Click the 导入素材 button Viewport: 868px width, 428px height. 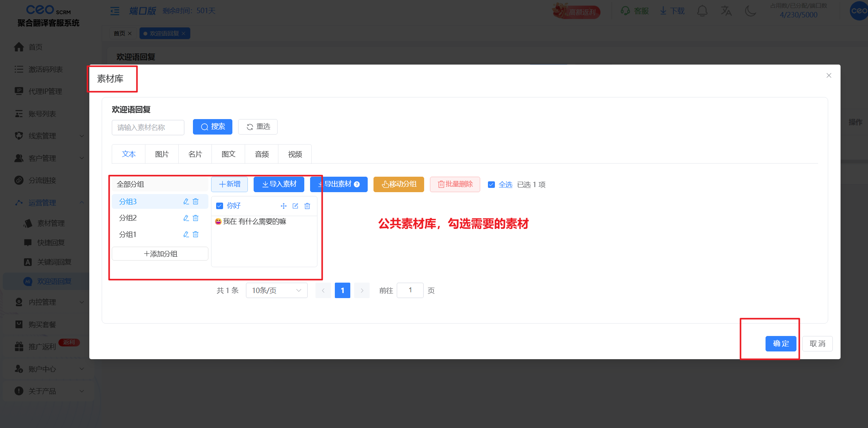279,184
